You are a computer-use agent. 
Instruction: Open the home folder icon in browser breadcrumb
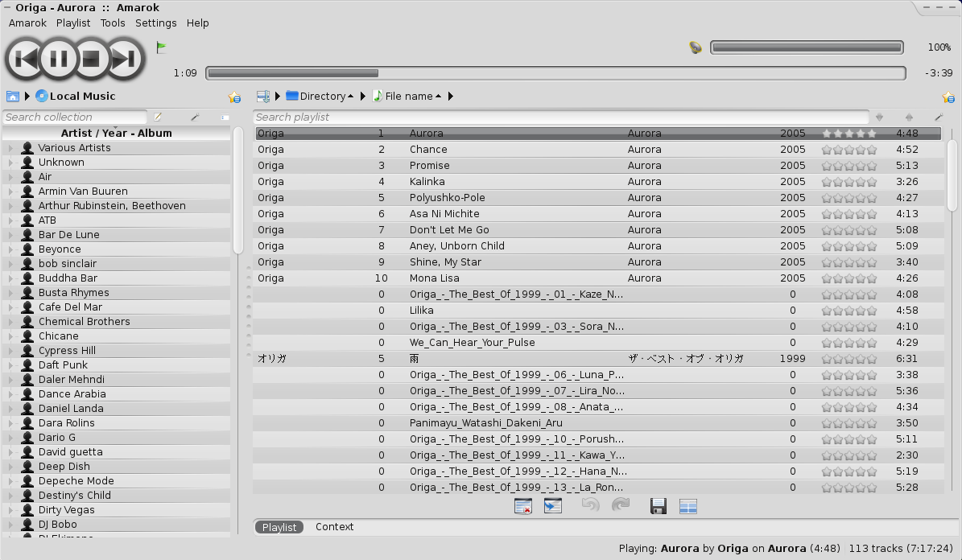pos(12,97)
